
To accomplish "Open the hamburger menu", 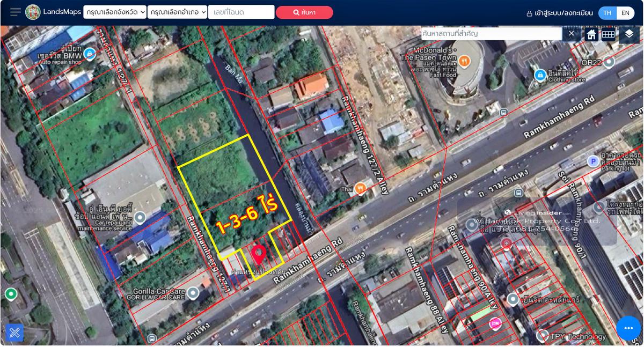I will (x=16, y=12).
